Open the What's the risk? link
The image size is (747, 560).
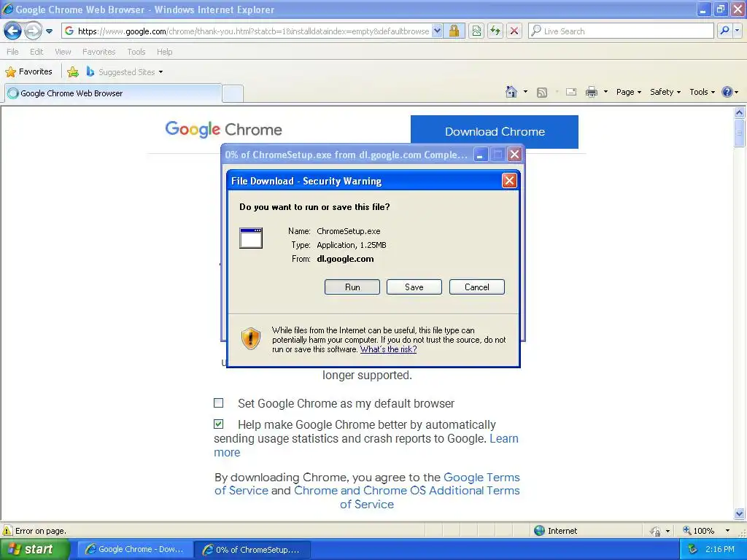(388, 349)
